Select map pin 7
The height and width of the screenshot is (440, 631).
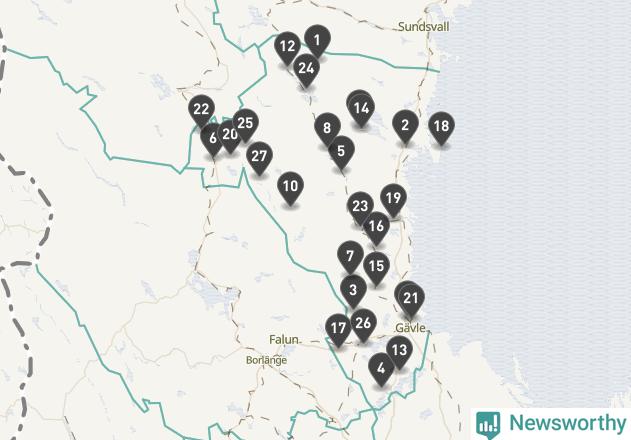(x=351, y=256)
